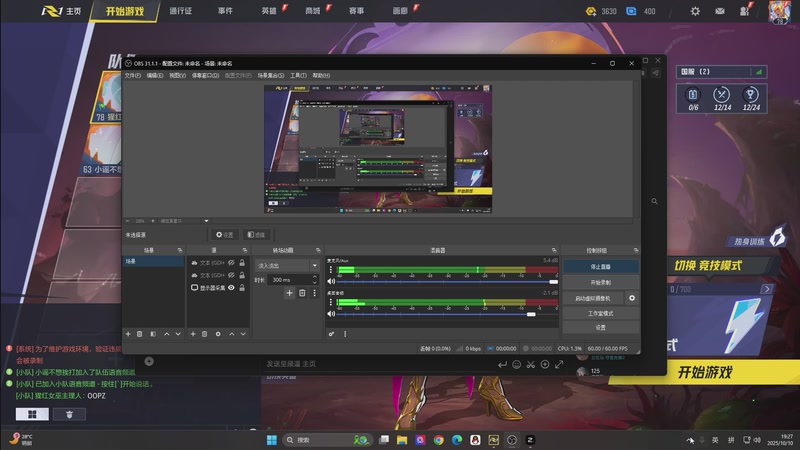Toggle visibility of first 文本 (GDI+) source
This screenshot has width=800, height=450.
tap(231, 262)
